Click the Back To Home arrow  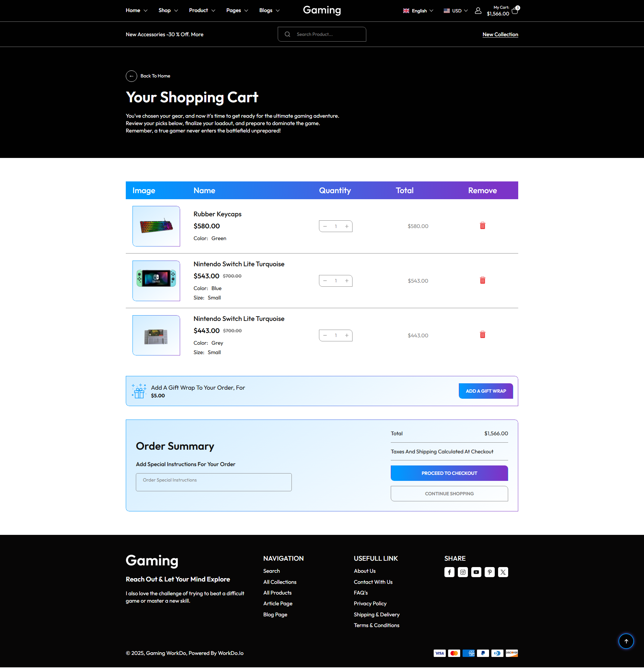(x=131, y=76)
